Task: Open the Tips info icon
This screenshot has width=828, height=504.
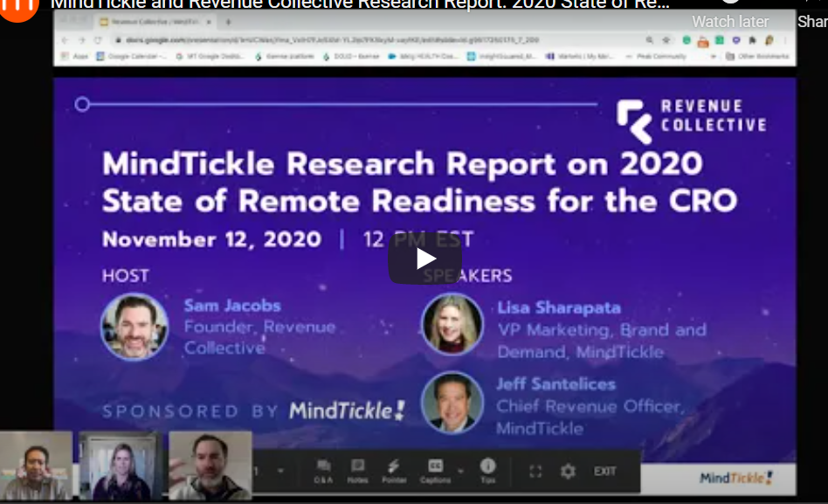Action: 487,470
